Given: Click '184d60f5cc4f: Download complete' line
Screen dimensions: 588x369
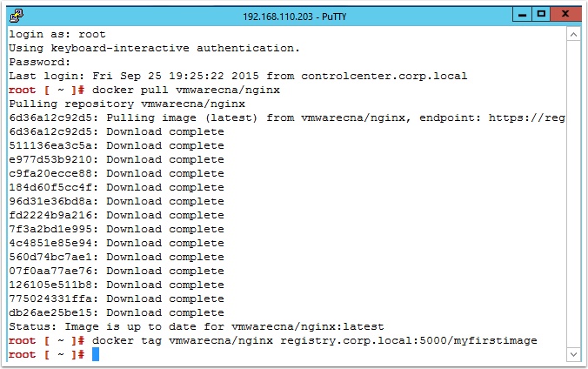Looking at the screenshot, I should click(117, 187).
